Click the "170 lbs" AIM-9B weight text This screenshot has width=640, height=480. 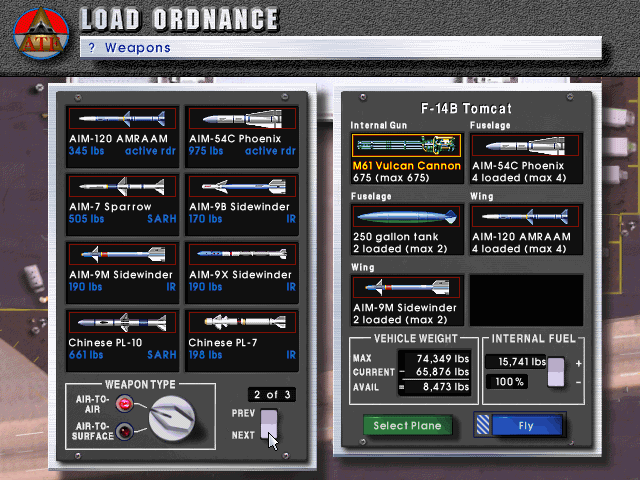point(205,219)
